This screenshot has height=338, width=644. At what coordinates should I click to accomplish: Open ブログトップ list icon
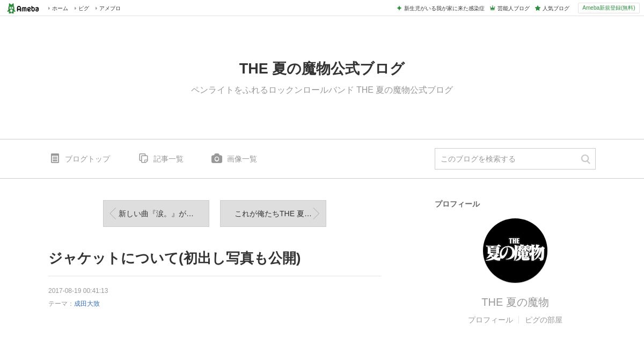[x=55, y=158]
